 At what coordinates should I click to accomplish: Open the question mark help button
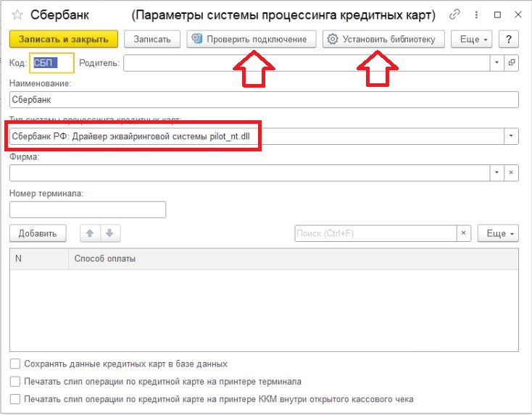click(x=508, y=39)
